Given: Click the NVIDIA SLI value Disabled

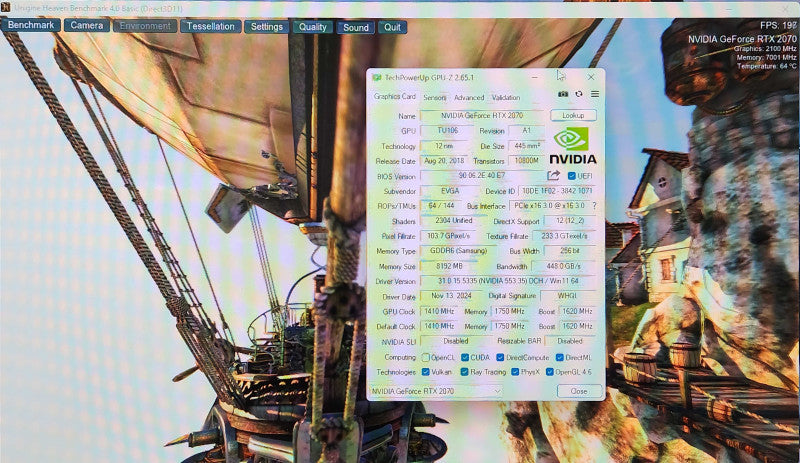Looking at the screenshot, I should coord(456,341).
